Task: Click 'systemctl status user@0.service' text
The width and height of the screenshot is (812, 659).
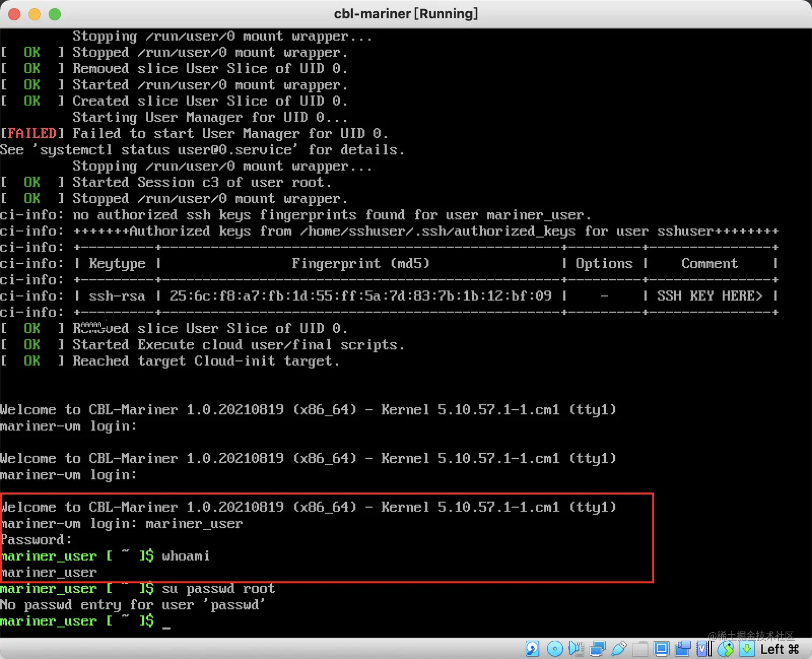Action: [167, 150]
